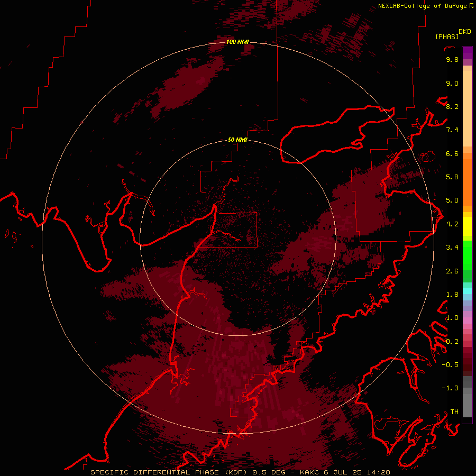The width and height of the screenshot is (476, 476).
Task: Click the TH threshold label
Action: click(x=454, y=412)
